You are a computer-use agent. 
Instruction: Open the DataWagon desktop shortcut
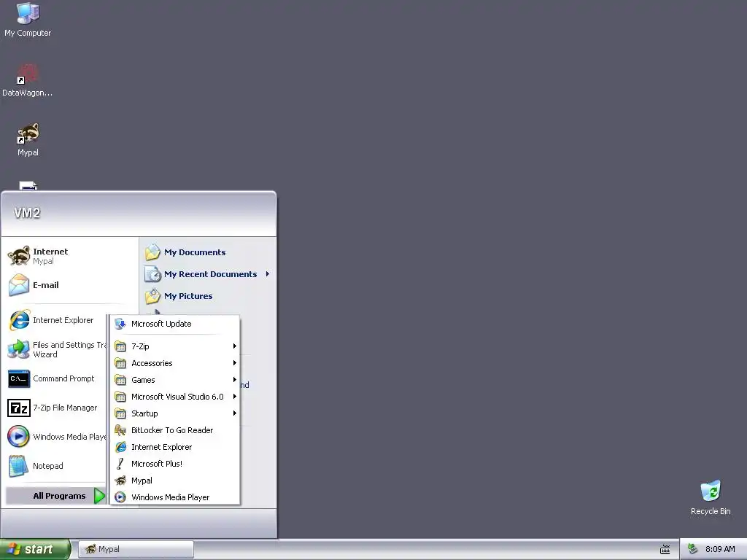[x=28, y=80]
